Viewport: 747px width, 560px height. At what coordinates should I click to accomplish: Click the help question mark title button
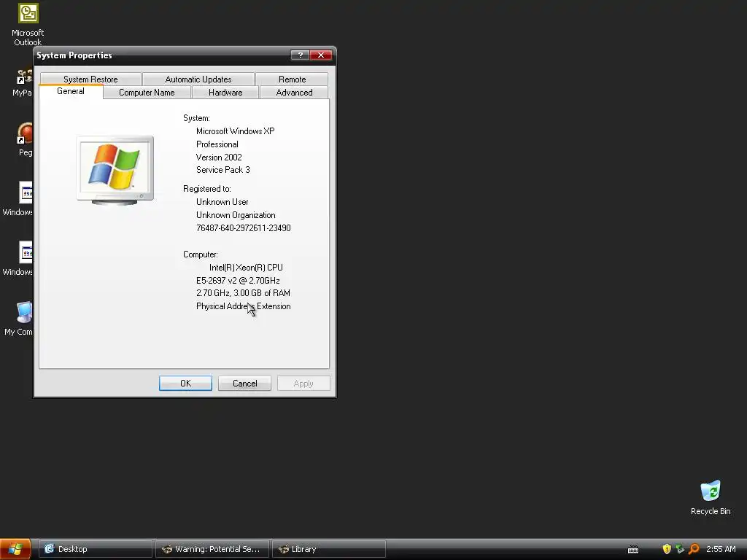point(300,55)
